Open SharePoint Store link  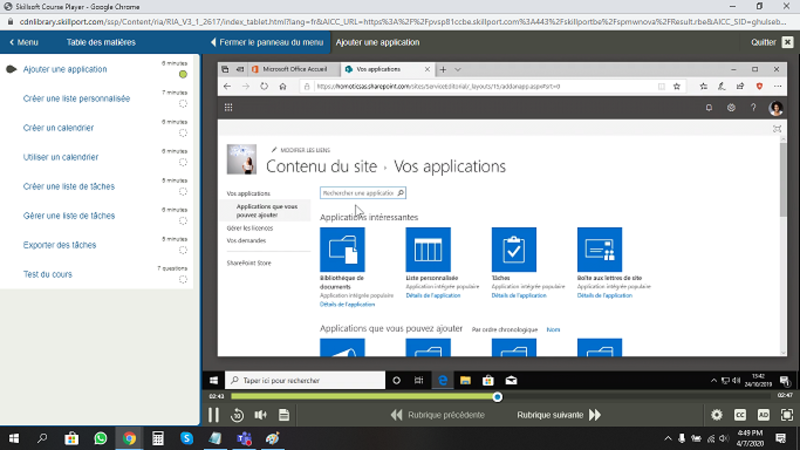(249, 263)
